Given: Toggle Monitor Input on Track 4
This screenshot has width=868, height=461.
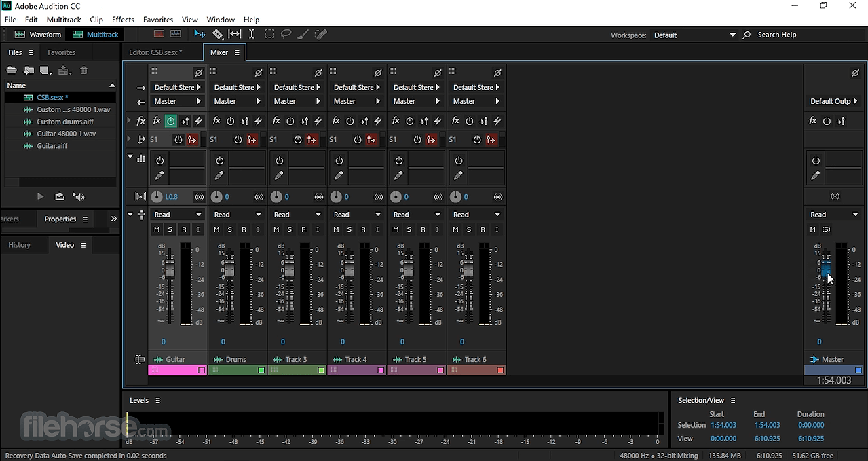Looking at the screenshot, I should click(x=377, y=229).
